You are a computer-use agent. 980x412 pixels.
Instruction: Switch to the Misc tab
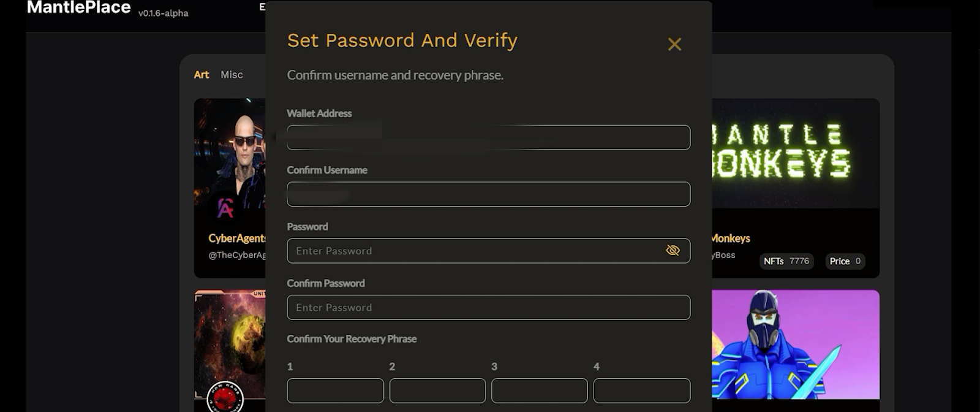pos(232,75)
